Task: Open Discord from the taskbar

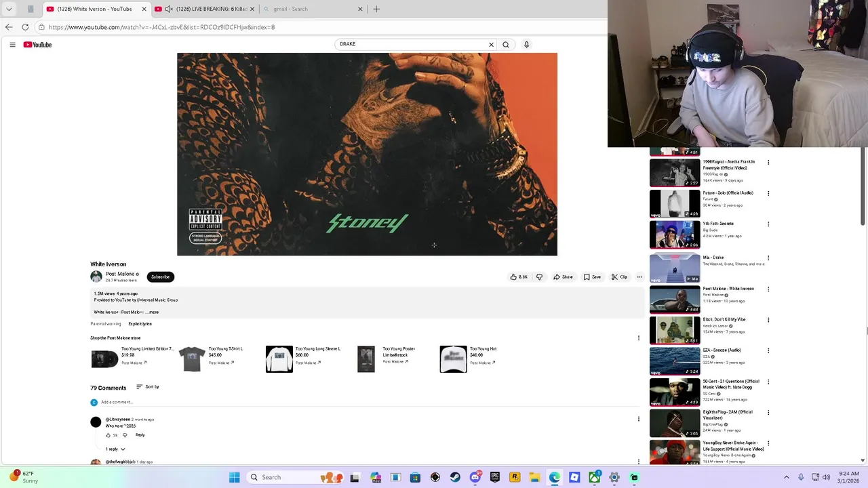Action: [475, 477]
